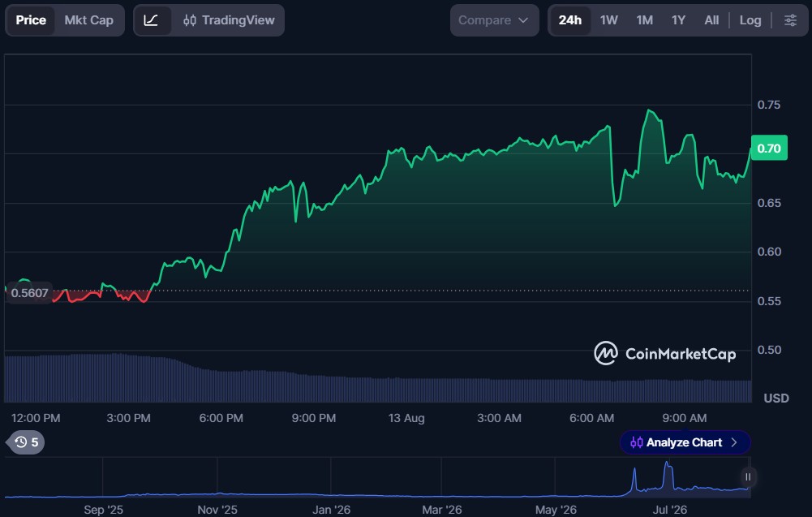Click the 13 Aug date axis label
812x517 pixels.
(406, 418)
